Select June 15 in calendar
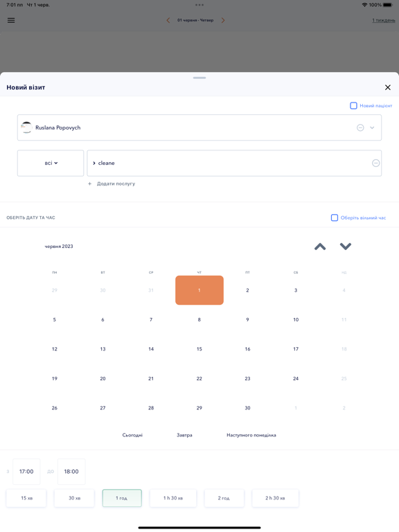399x532 pixels. coord(199,349)
